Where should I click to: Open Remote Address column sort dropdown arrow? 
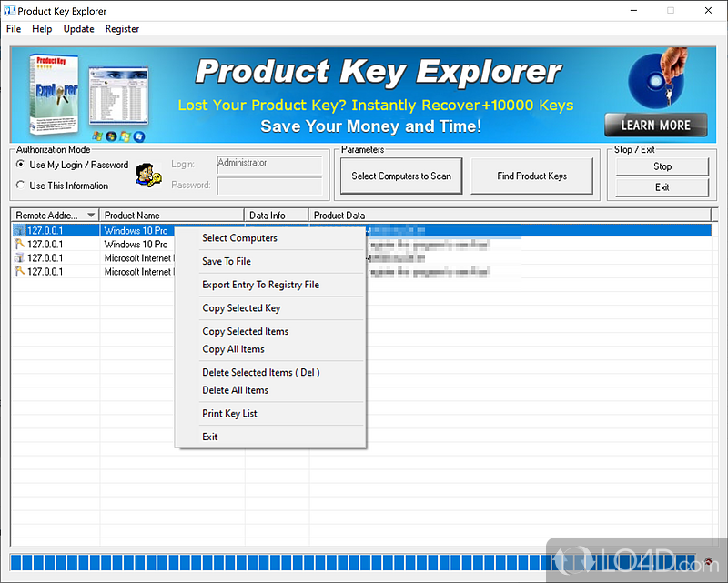tap(91, 215)
